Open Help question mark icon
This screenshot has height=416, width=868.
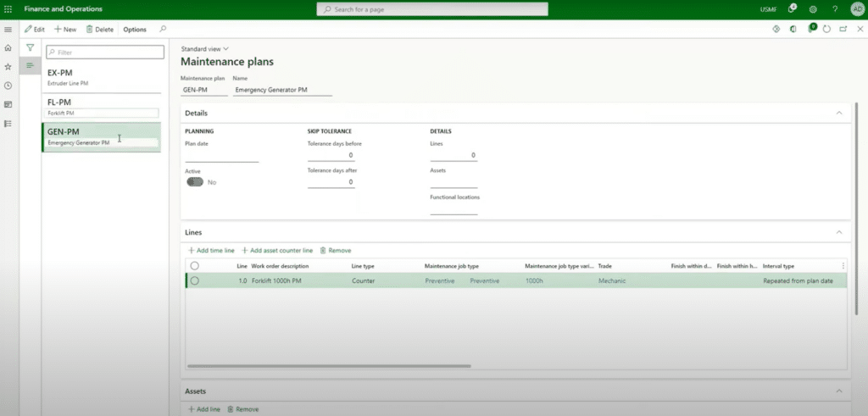[x=835, y=9]
